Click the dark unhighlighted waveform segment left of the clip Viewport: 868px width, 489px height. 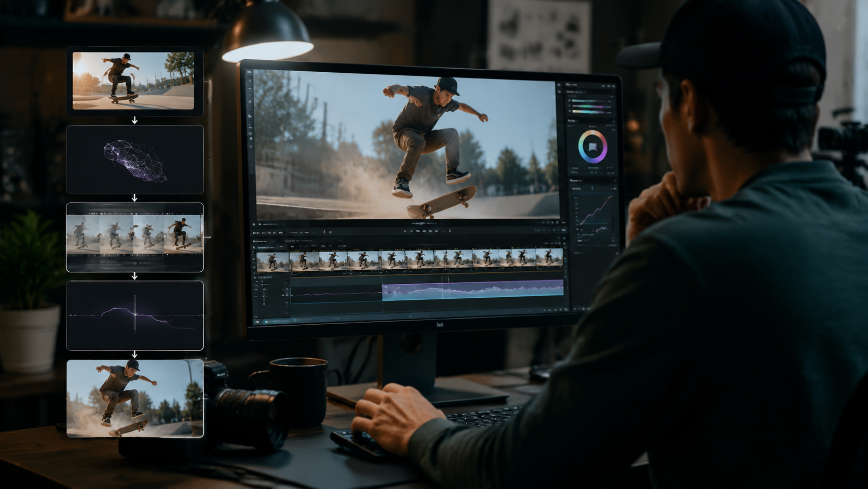tap(336, 294)
